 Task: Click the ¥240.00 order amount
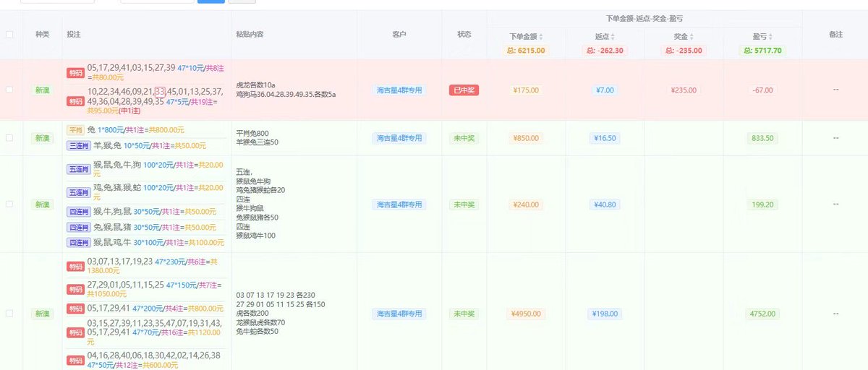526,205
